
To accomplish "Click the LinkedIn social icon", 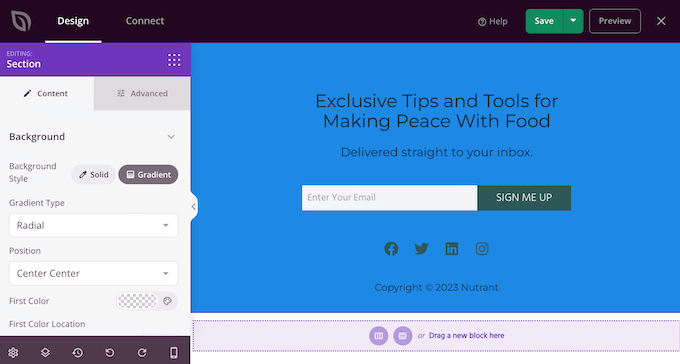I will pos(451,249).
